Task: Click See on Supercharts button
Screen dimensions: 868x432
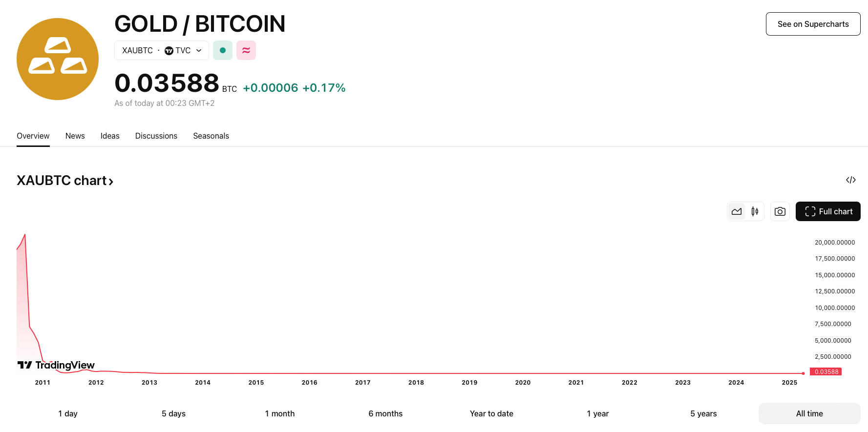Action: 813,24
